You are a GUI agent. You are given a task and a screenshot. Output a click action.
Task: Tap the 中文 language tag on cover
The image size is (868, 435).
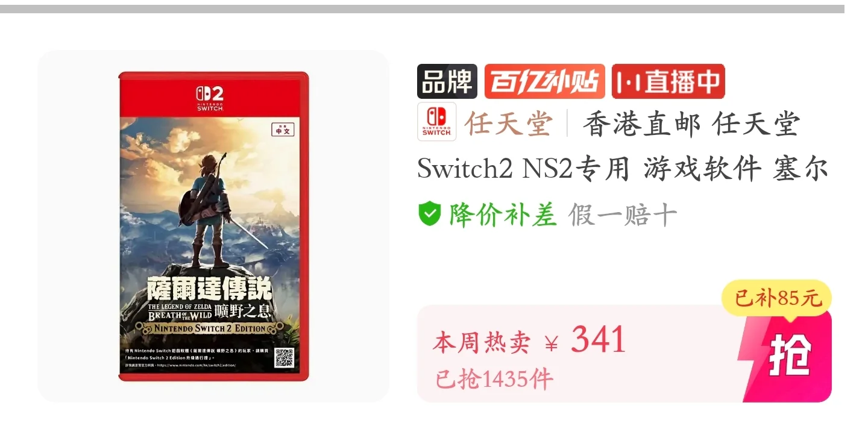(x=283, y=128)
